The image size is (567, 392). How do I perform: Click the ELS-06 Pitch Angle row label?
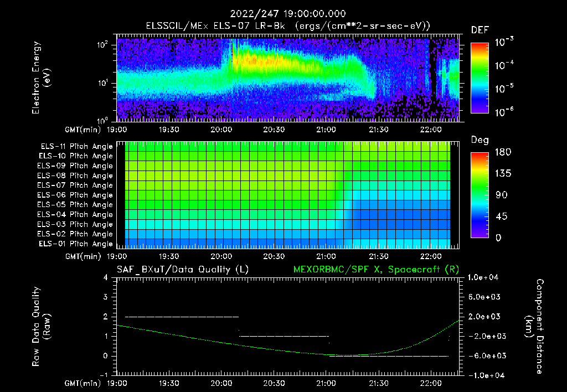(x=75, y=195)
